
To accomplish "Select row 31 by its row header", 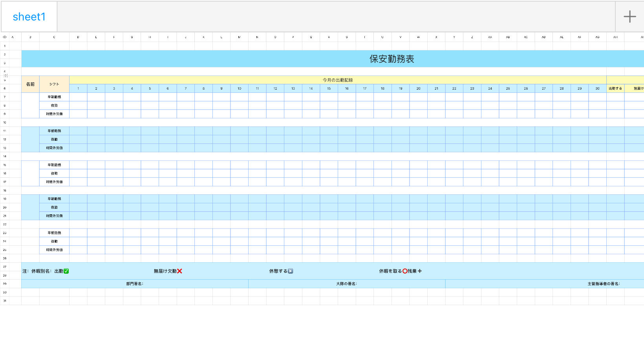I will click(5, 301).
